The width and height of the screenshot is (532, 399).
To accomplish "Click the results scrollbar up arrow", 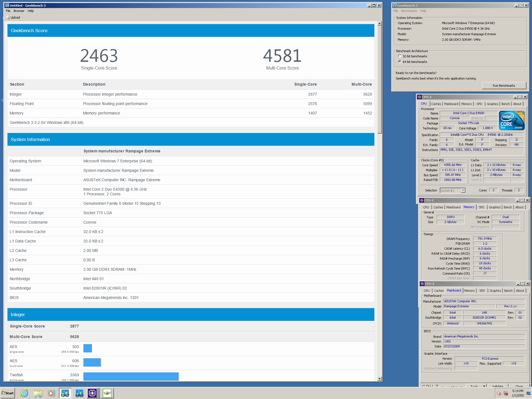I will [x=380, y=24].
